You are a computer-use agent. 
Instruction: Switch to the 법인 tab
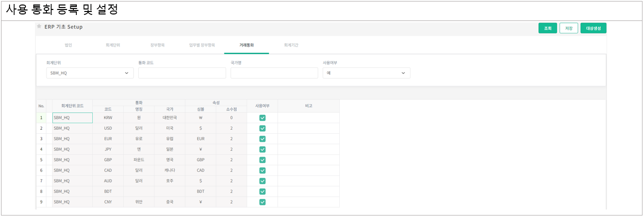(x=68, y=45)
